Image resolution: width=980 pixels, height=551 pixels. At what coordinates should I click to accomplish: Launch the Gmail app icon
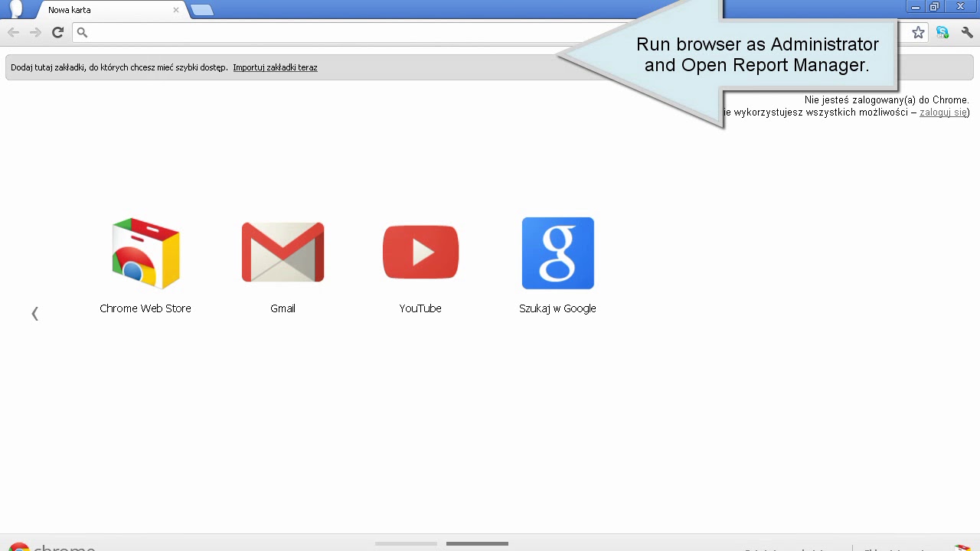283,253
